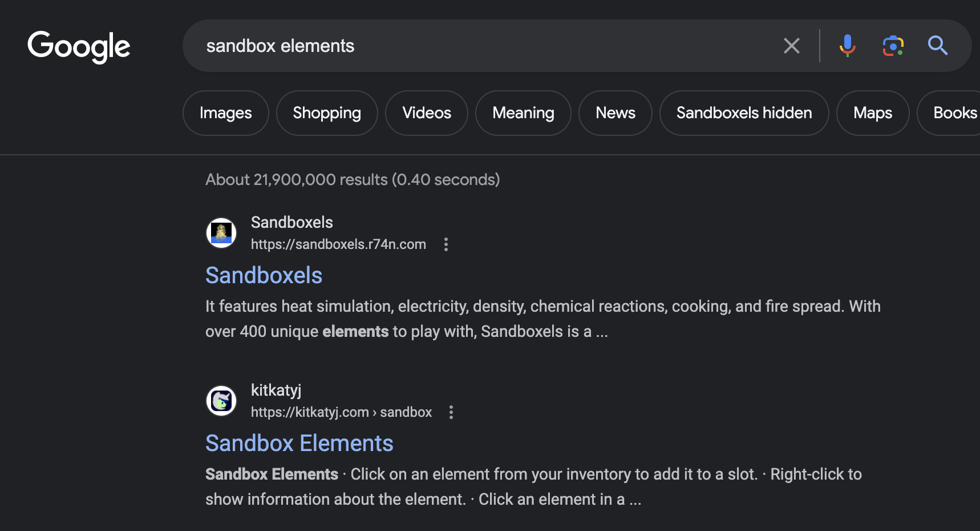The height and width of the screenshot is (531, 980).
Task: Click the kitkatyj site favicon
Action: click(221, 400)
